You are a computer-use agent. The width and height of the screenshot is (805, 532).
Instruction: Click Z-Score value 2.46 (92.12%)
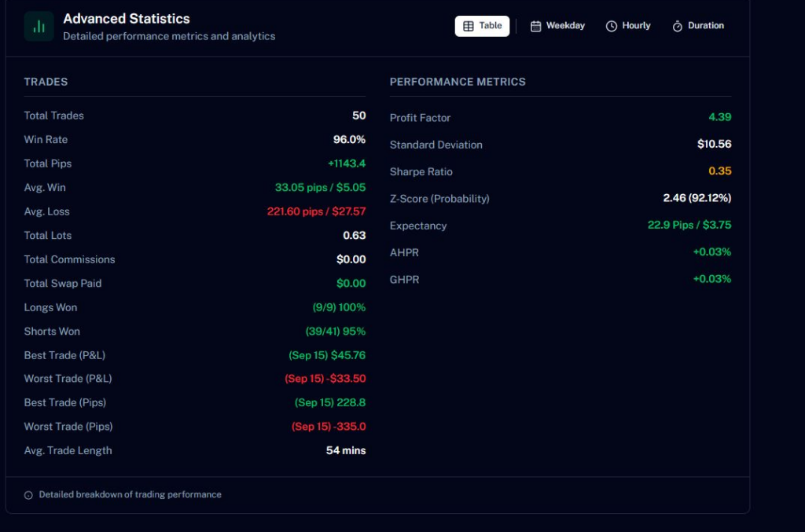pyautogui.click(x=697, y=198)
